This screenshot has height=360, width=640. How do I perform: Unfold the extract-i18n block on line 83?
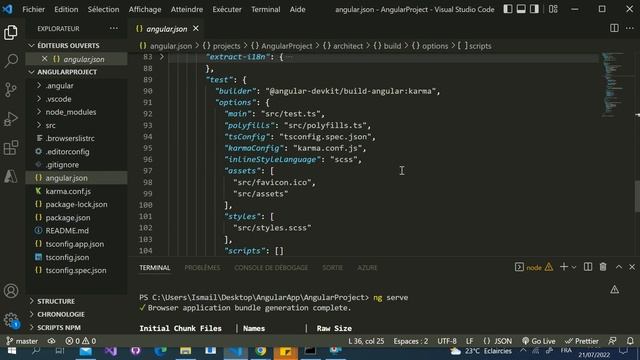click(x=162, y=57)
